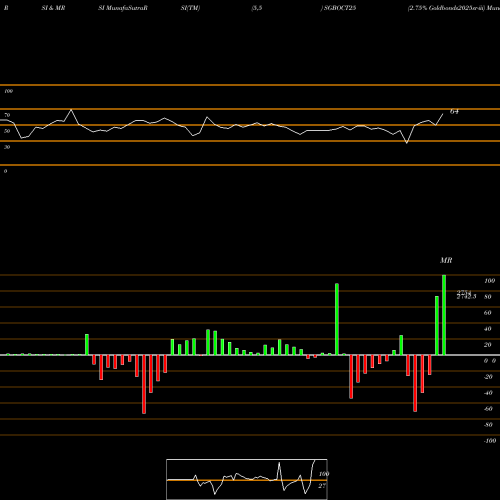Click the RSI line's peak touching the 70 line

pos(71,110)
